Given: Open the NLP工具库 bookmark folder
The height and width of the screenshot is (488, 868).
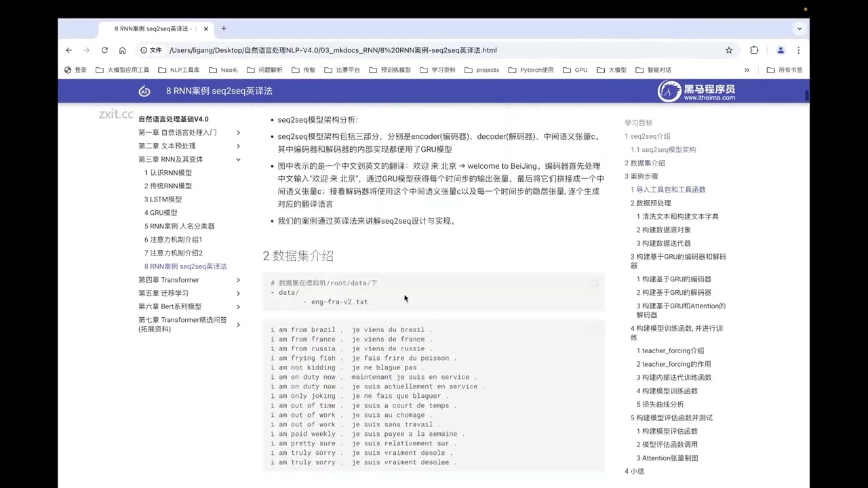Looking at the screenshot, I should click(179, 70).
